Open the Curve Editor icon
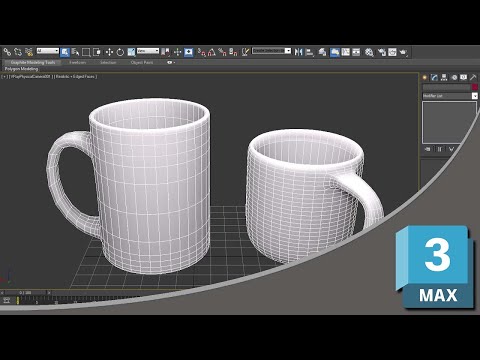Screen dimensions: 480x360 pyautogui.click(x=346, y=52)
